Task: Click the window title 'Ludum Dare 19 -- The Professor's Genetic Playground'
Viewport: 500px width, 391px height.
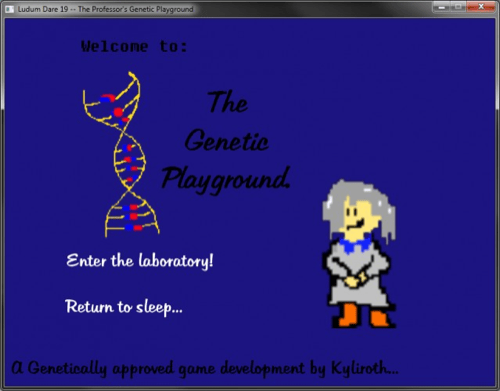Action: [106, 9]
